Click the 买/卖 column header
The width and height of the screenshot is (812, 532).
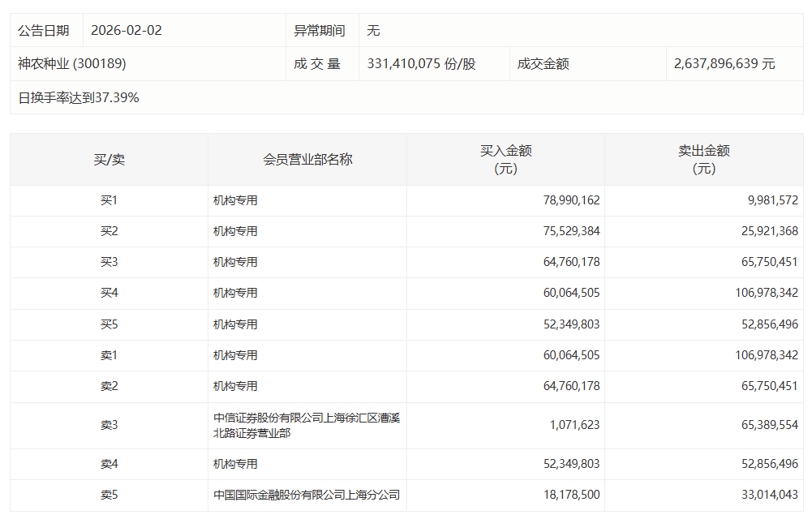[x=109, y=160]
